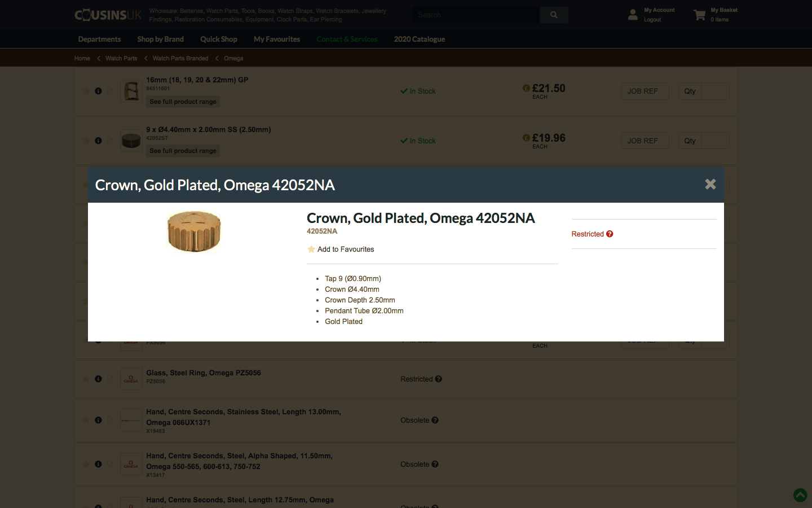Focus the Search text field
Viewport: 812px width, 508px height.
coord(475,15)
